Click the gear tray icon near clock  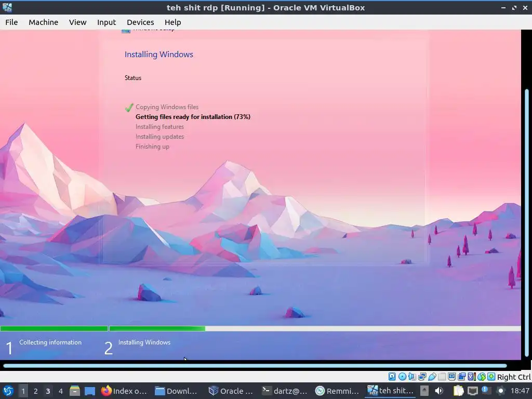click(x=500, y=391)
